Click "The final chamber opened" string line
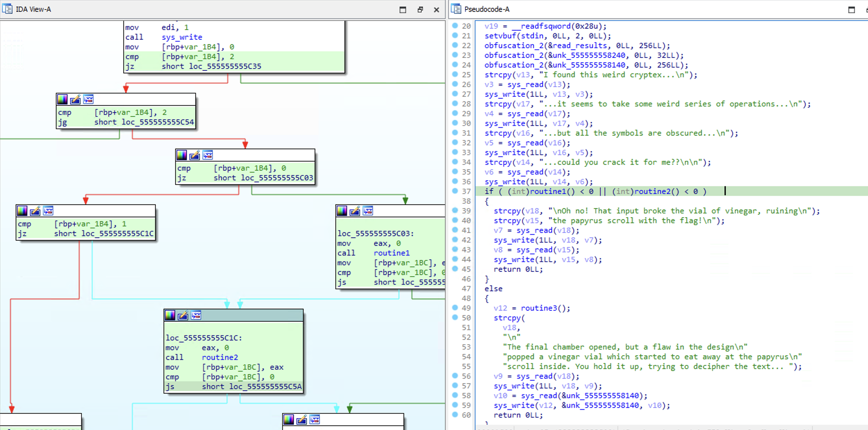 point(625,347)
